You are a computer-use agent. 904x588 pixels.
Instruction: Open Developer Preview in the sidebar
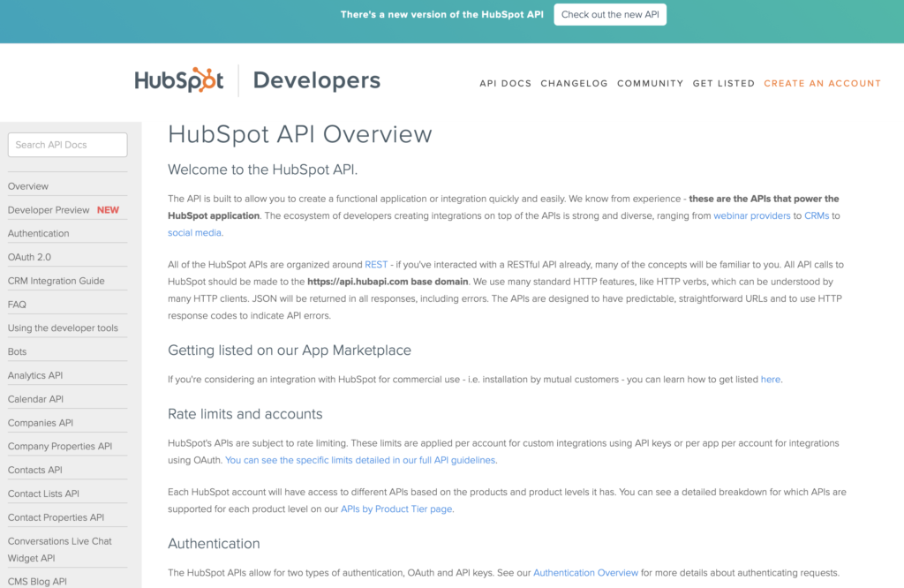tap(49, 210)
